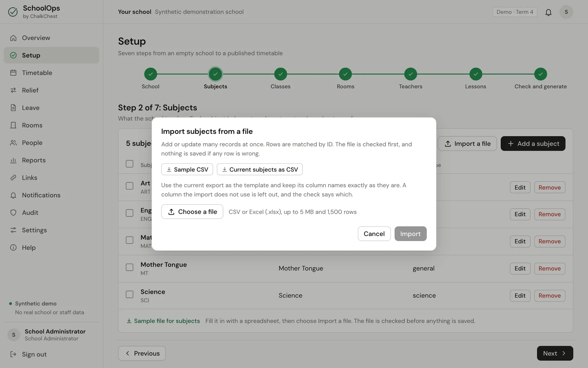Tick the Science row checkbox

point(129,295)
